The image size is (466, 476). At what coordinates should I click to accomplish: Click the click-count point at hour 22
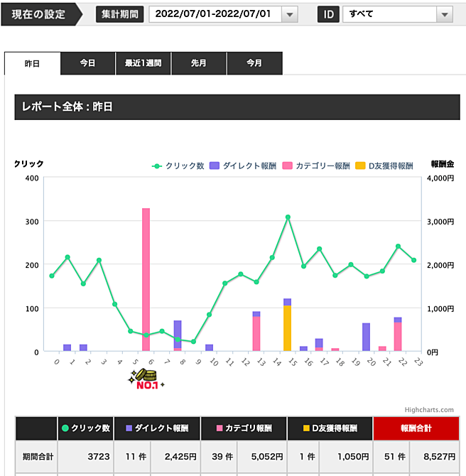pyautogui.click(x=398, y=247)
